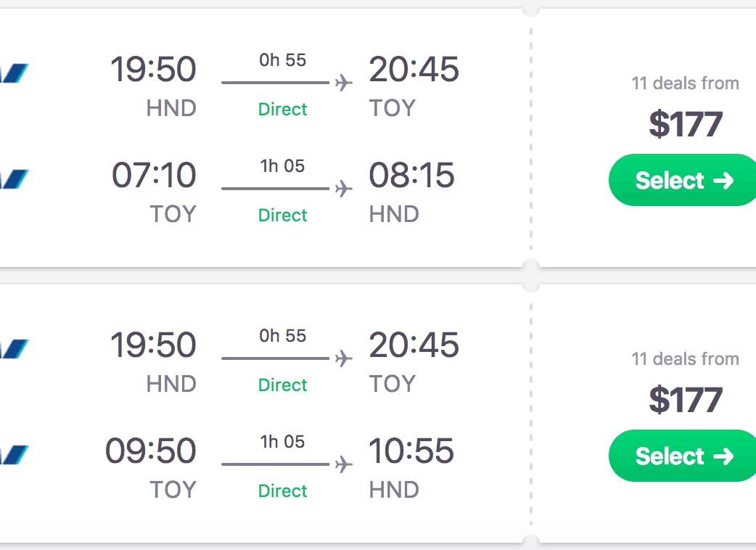
Task: Click the 07:10 departure time
Action: point(154,176)
